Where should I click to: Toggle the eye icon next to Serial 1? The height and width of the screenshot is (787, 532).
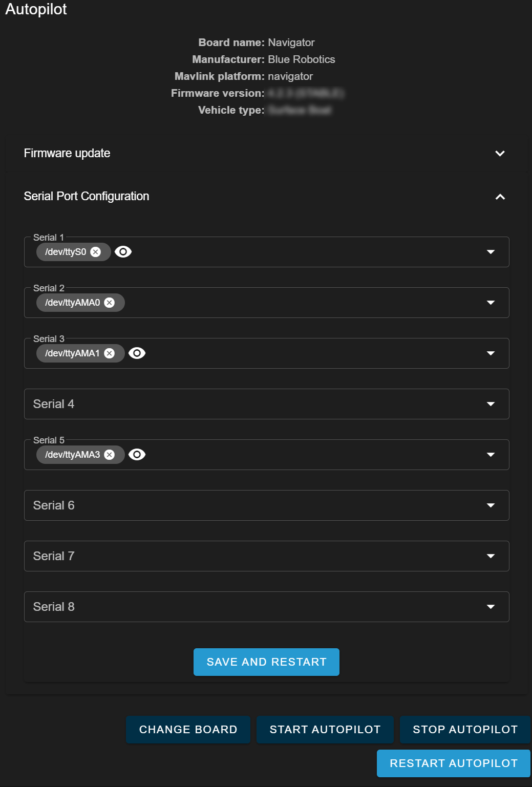point(124,251)
